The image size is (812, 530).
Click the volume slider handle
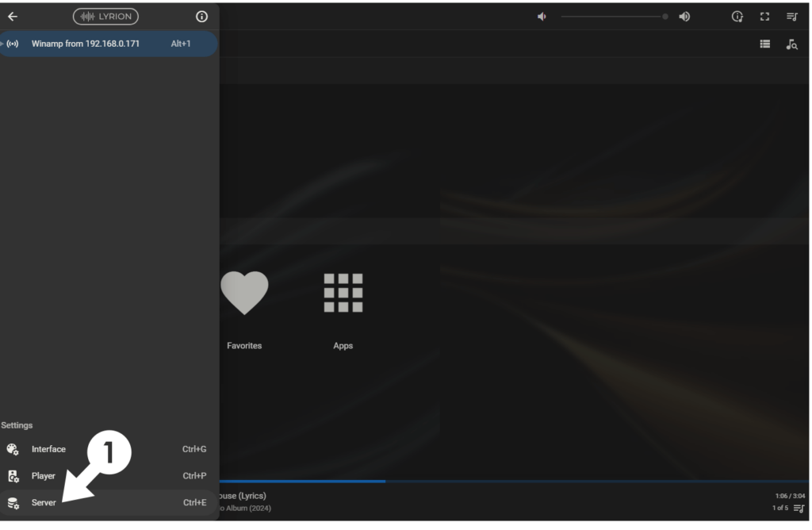pyautogui.click(x=665, y=17)
